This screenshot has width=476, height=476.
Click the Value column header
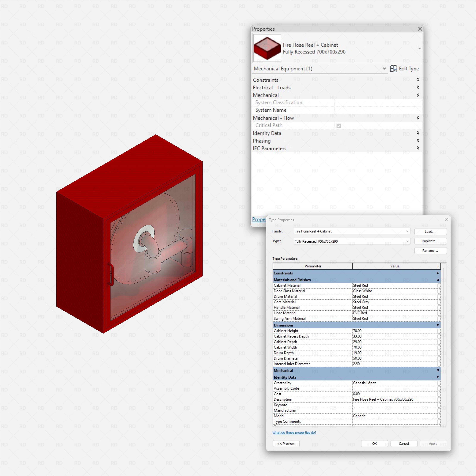(395, 266)
